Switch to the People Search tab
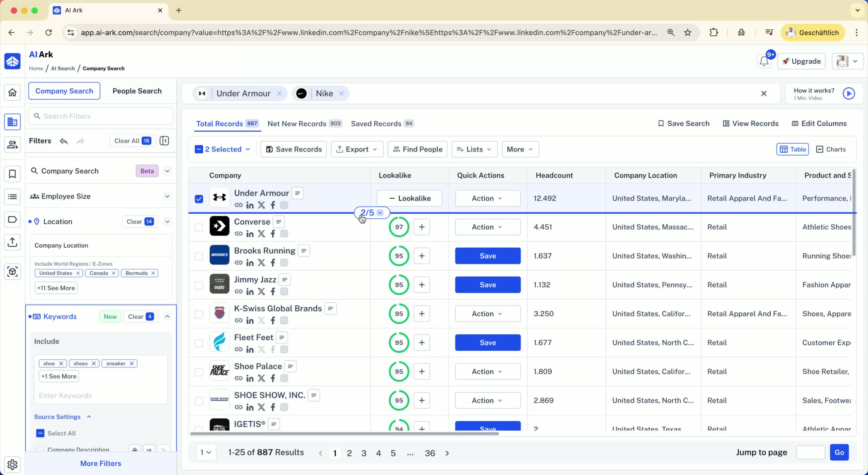The image size is (868, 475). [x=137, y=91]
